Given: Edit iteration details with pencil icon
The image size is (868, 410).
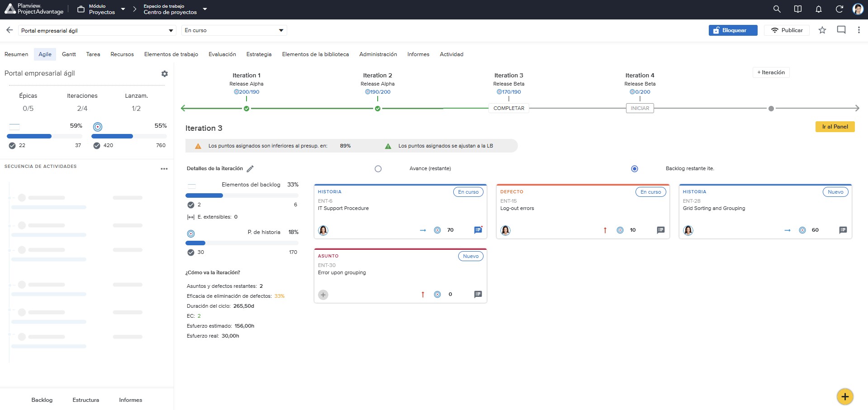Looking at the screenshot, I should coord(250,168).
